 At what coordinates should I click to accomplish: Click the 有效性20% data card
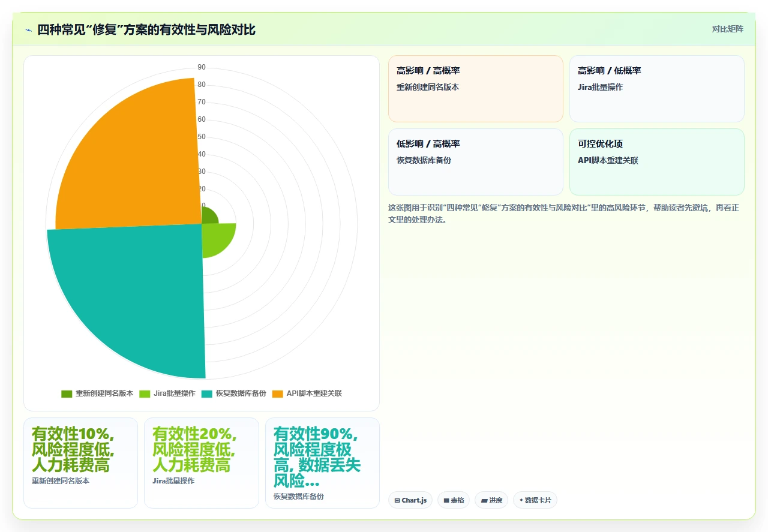coord(202,463)
